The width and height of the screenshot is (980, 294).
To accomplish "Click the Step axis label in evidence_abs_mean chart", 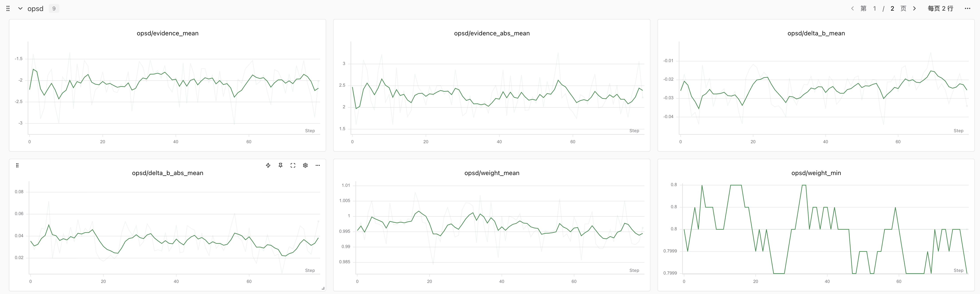I will pos(634,131).
